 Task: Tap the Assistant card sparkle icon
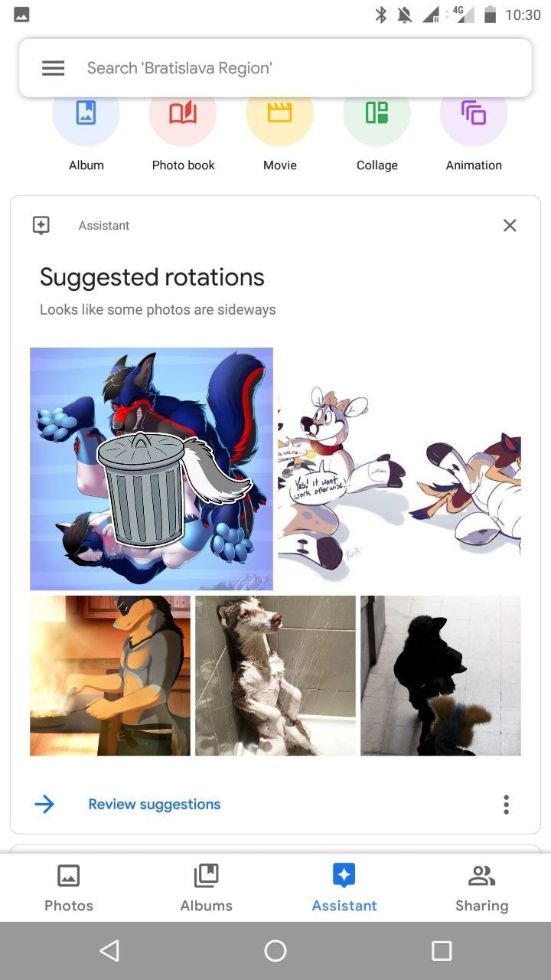point(41,225)
